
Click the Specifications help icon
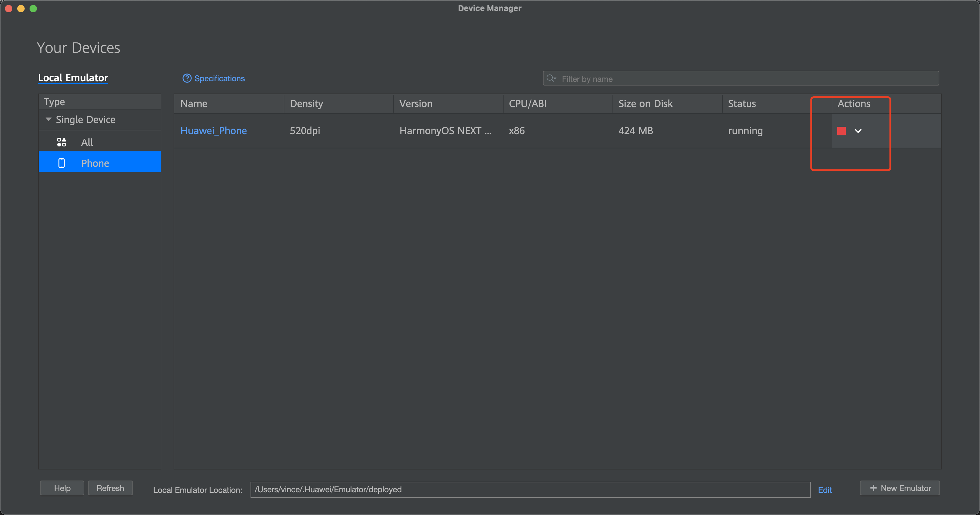pyautogui.click(x=187, y=78)
